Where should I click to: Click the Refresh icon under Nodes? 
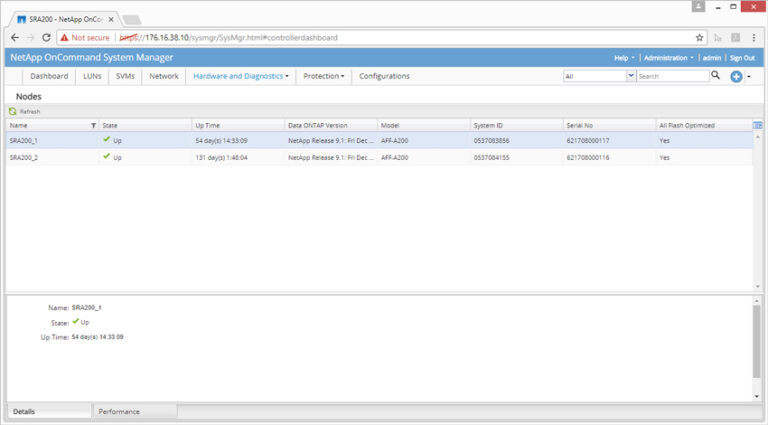[x=13, y=112]
